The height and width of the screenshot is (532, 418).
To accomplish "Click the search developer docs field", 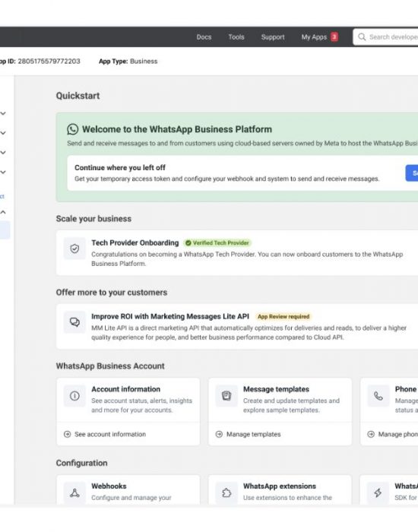I will (385, 36).
